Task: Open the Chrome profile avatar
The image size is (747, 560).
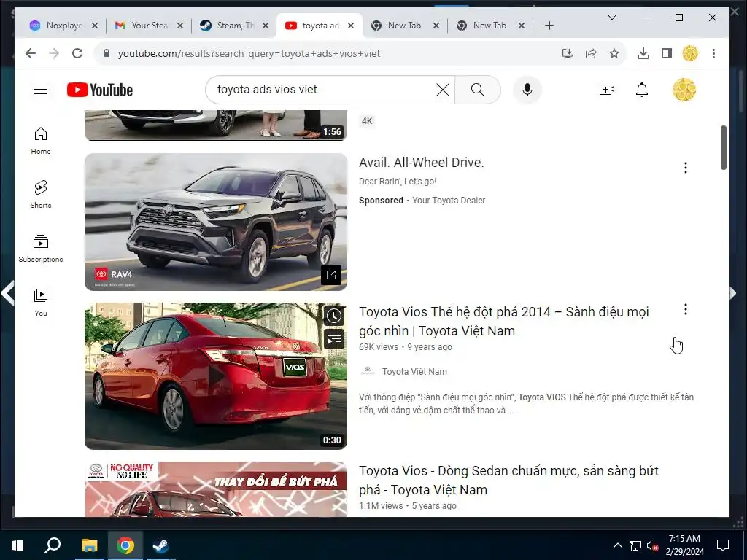Action: [x=690, y=53]
